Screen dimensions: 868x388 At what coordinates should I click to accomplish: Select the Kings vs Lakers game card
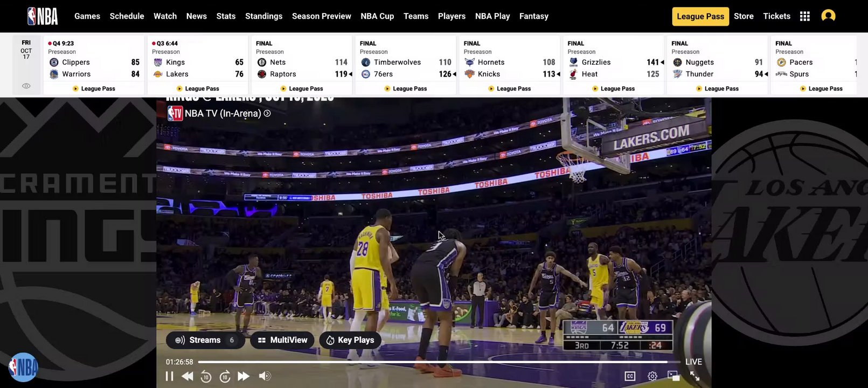click(198, 65)
